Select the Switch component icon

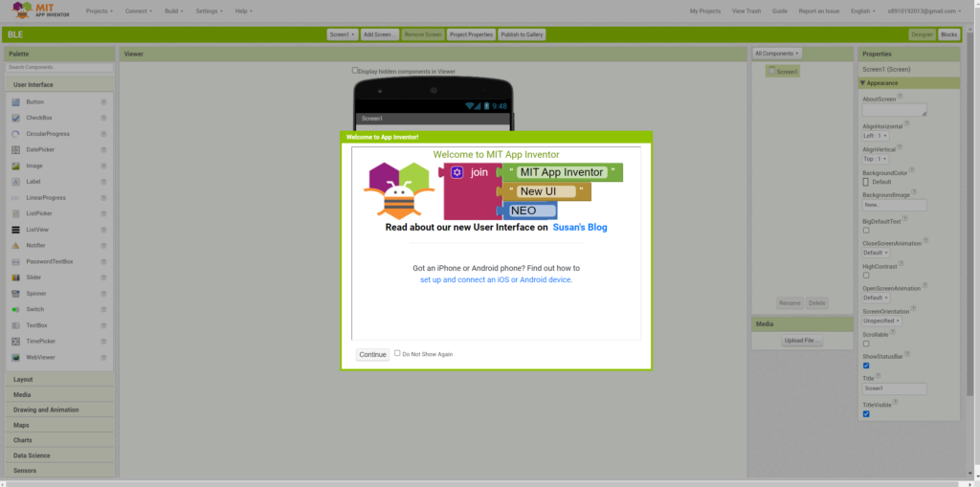pos(15,309)
